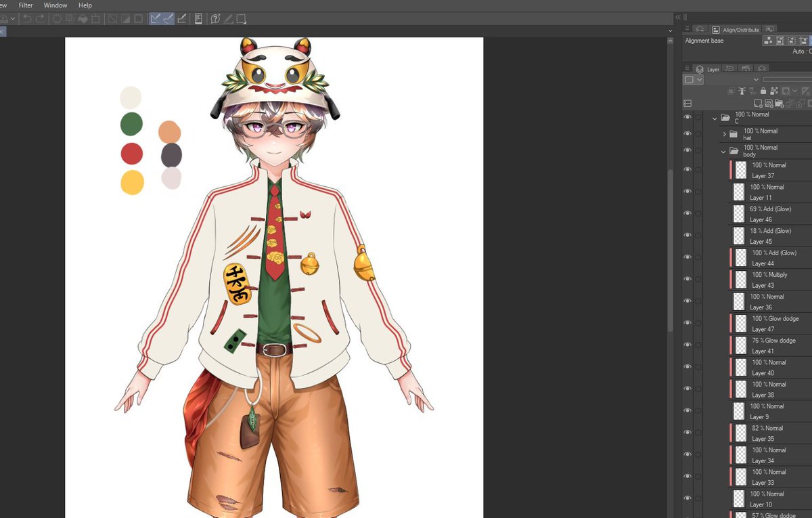Screen dimensions: 812x518
Task: Open the collapsed tab right of Align/Distribute
Action: [x=769, y=29]
